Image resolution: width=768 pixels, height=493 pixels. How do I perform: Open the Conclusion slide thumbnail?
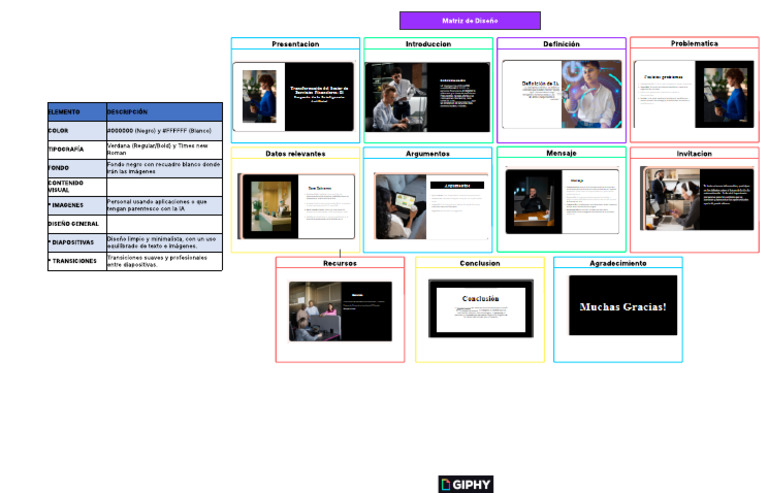[x=480, y=308]
